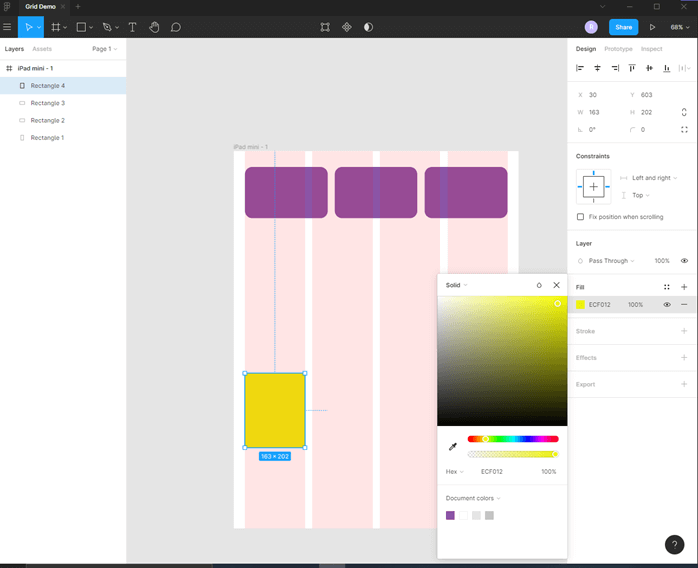Select the Text tool in toolbar
This screenshot has width=698, height=568.
[x=132, y=27]
